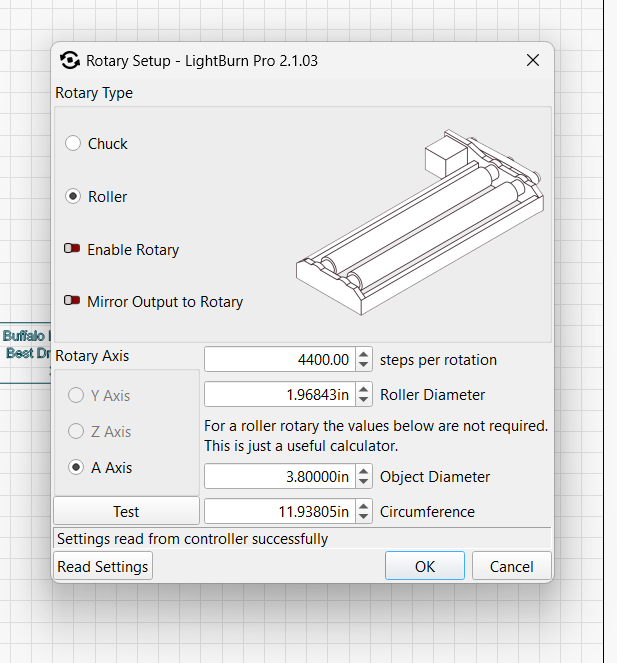The width and height of the screenshot is (617, 663).
Task: Toggle the Enable Rotary switch
Action: tap(72, 249)
